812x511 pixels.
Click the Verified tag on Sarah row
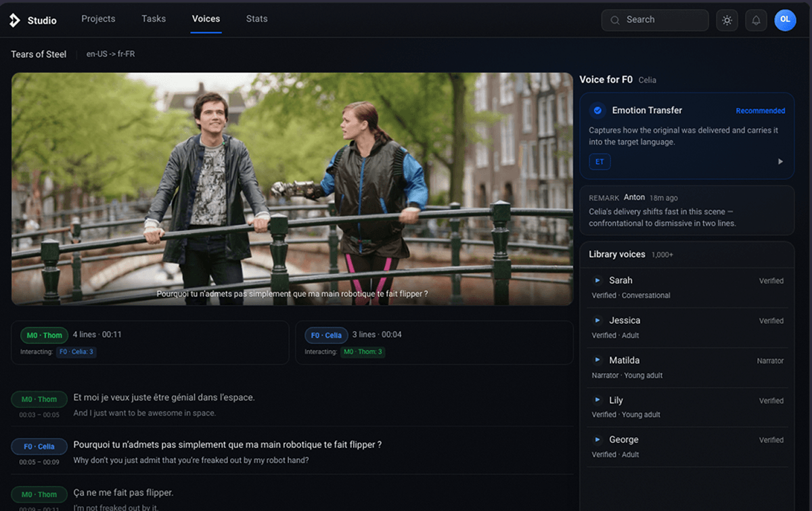771,281
